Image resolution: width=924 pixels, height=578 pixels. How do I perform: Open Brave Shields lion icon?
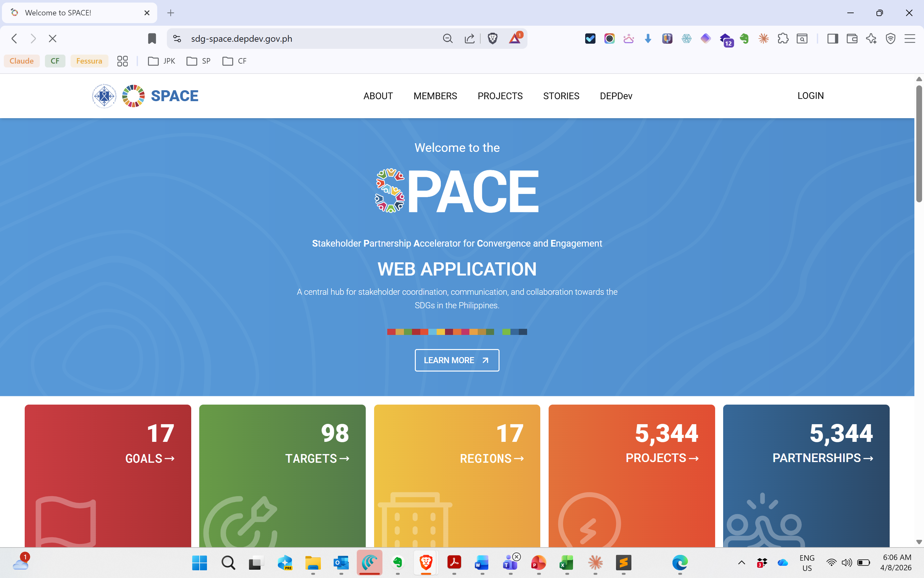click(492, 39)
